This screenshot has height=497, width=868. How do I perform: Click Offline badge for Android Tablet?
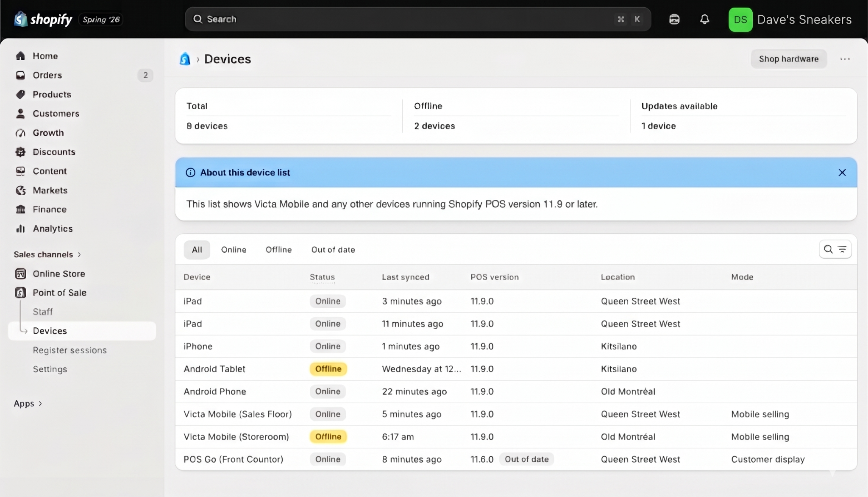(x=328, y=369)
